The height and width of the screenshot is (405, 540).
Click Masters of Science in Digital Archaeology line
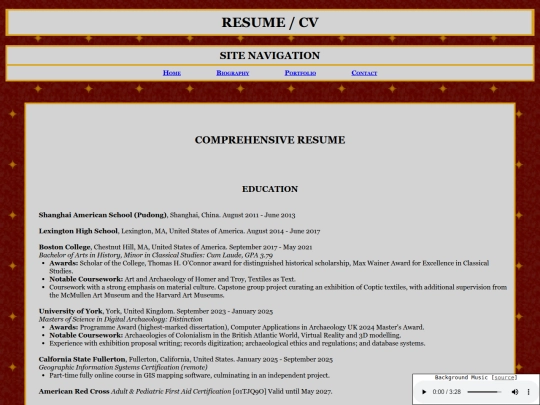(x=121, y=319)
